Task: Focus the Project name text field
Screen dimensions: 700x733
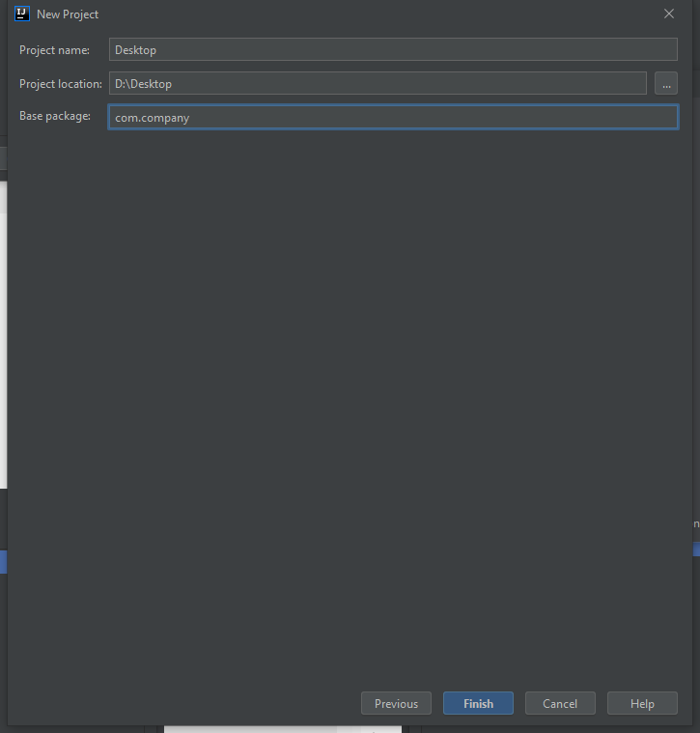Action: [x=393, y=50]
